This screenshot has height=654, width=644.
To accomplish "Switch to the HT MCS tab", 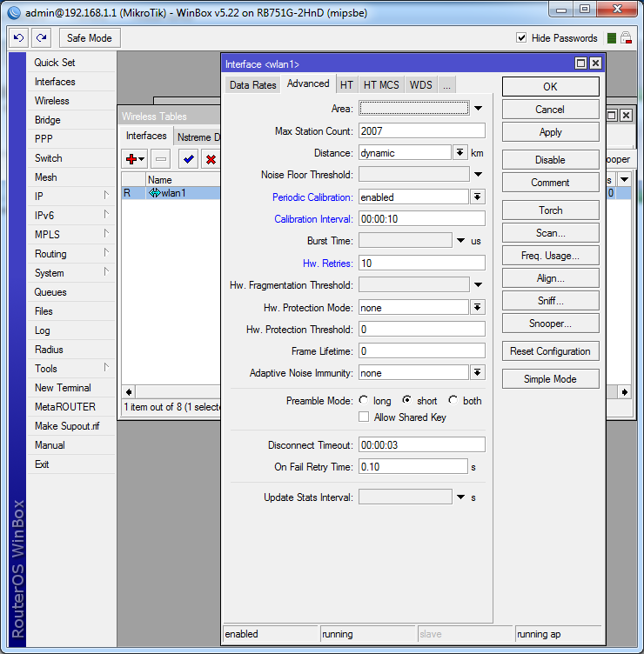I will pos(381,85).
